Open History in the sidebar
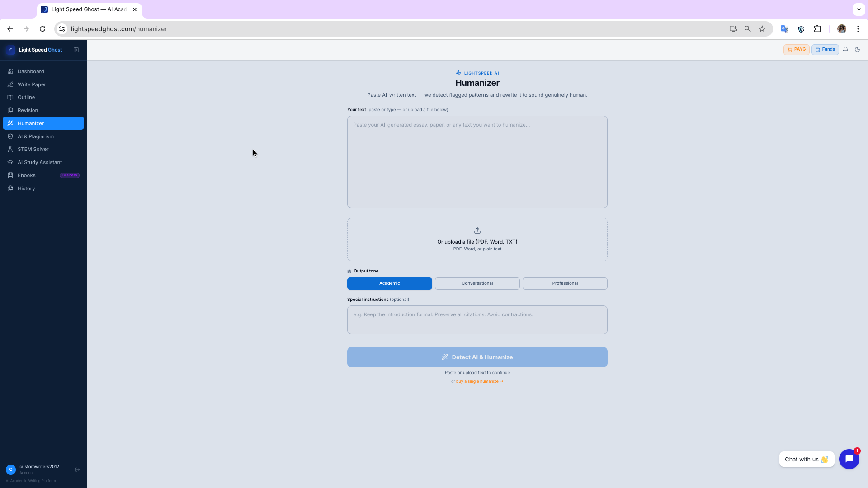This screenshot has width=868, height=488. [43, 188]
